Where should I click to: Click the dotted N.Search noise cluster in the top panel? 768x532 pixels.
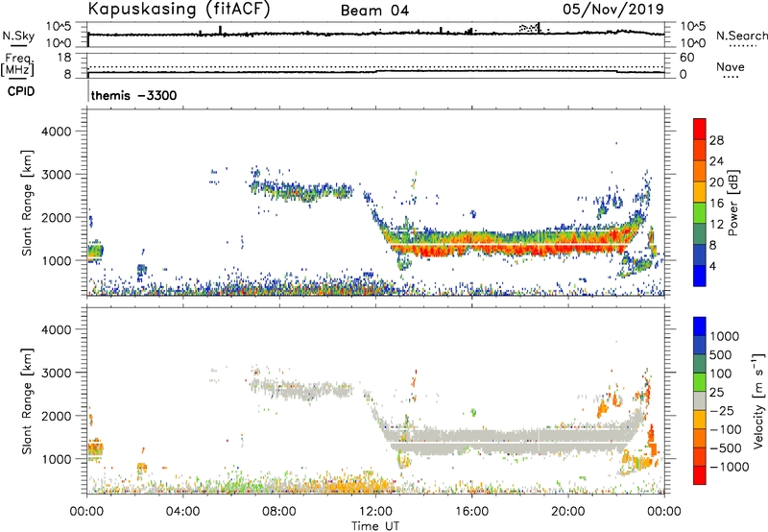[529, 28]
